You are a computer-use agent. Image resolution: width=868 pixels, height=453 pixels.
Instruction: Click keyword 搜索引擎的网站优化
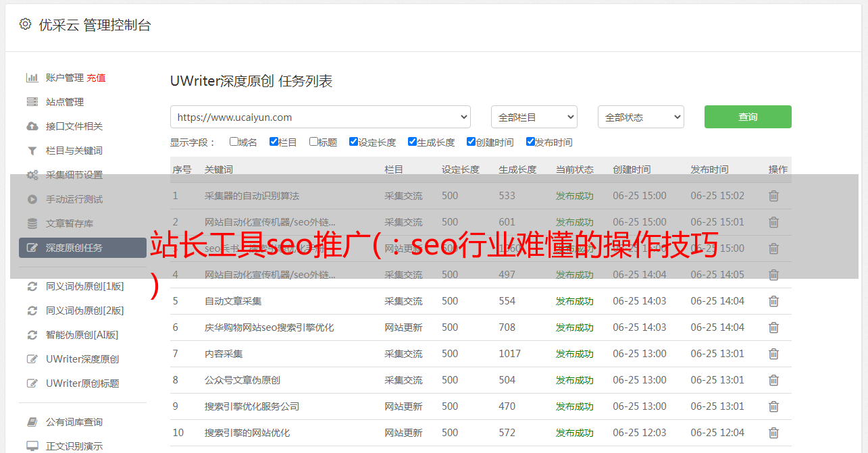[247, 433]
